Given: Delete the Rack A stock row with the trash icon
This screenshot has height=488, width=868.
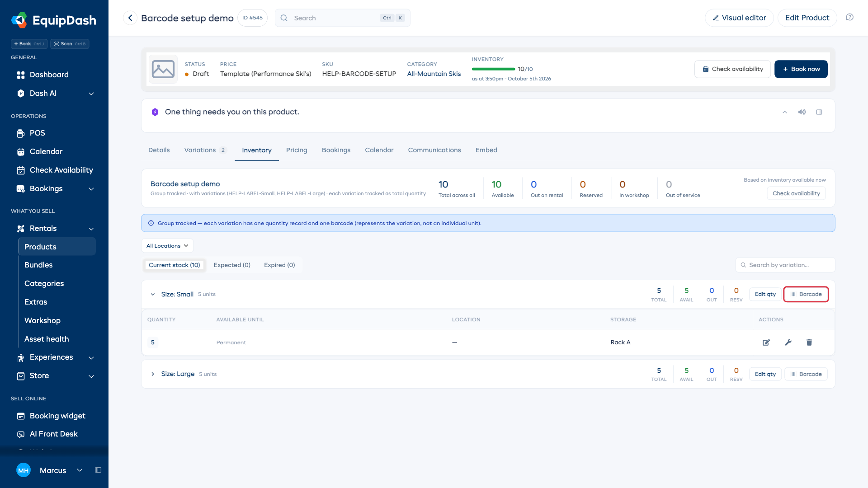Looking at the screenshot, I should click(809, 343).
